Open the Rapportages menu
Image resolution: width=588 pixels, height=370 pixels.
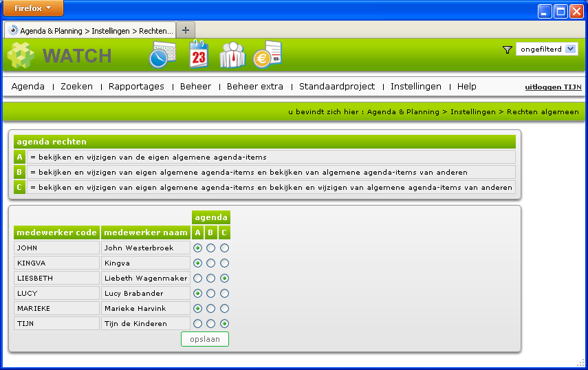point(136,87)
